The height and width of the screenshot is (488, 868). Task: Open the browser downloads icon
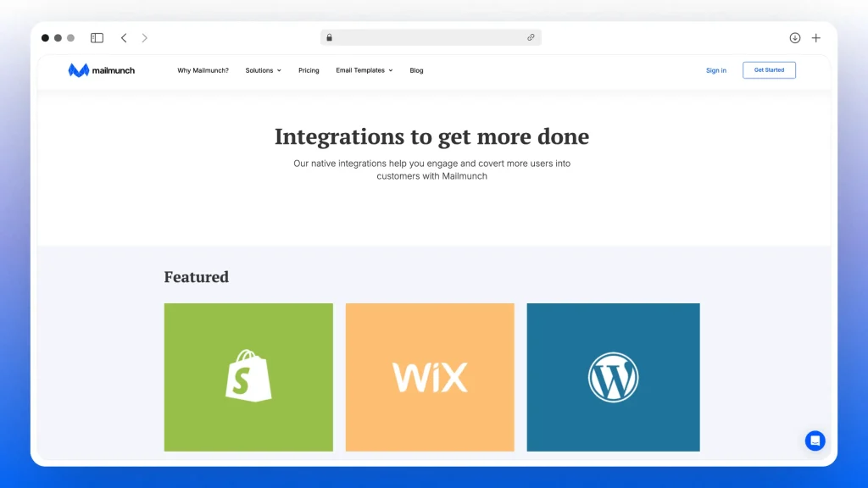[795, 37]
